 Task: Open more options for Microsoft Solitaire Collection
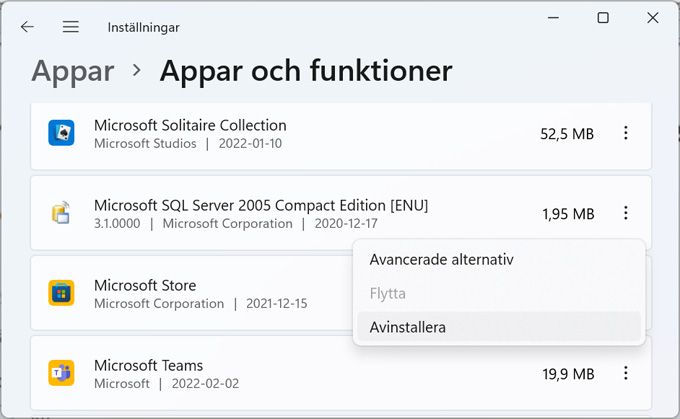(x=626, y=133)
